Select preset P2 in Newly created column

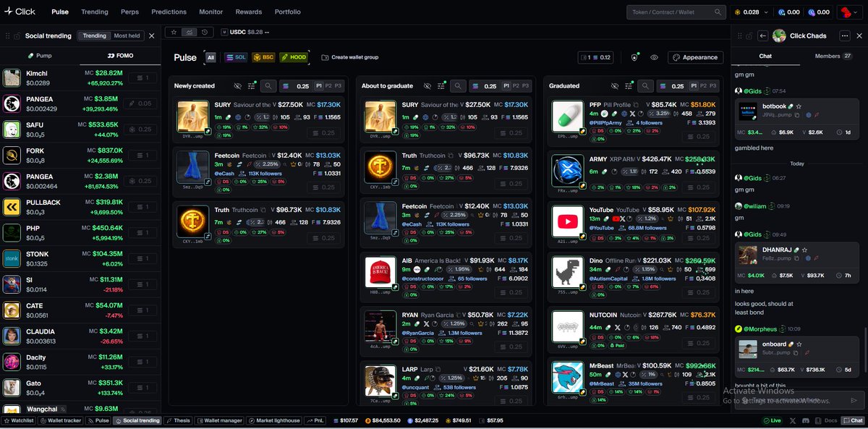328,85
